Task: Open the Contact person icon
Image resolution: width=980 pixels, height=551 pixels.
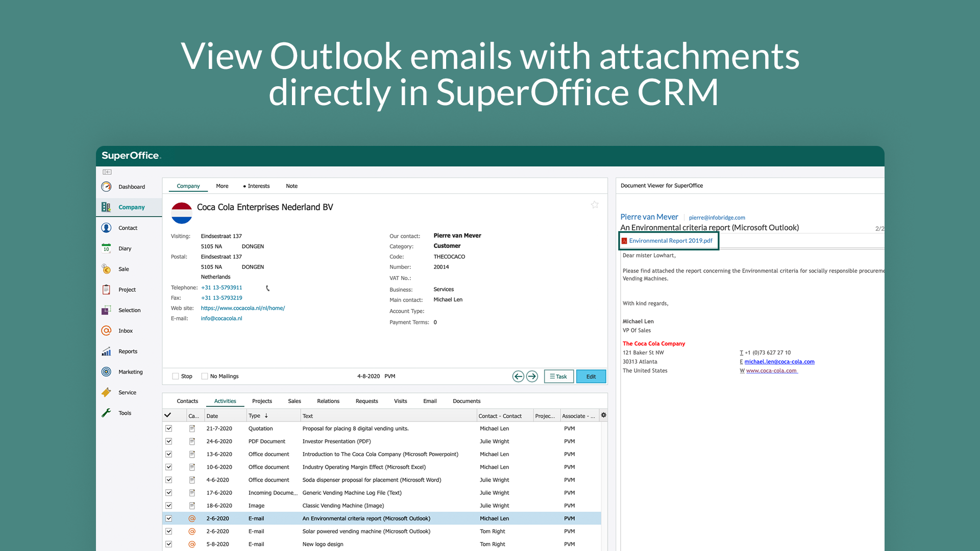Action: click(x=106, y=228)
